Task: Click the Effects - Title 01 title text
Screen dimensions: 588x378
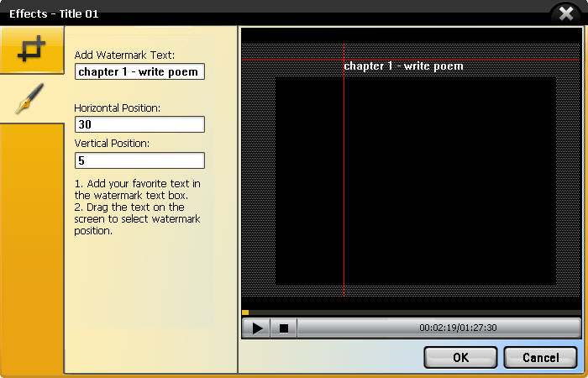Action: pyautogui.click(x=54, y=14)
